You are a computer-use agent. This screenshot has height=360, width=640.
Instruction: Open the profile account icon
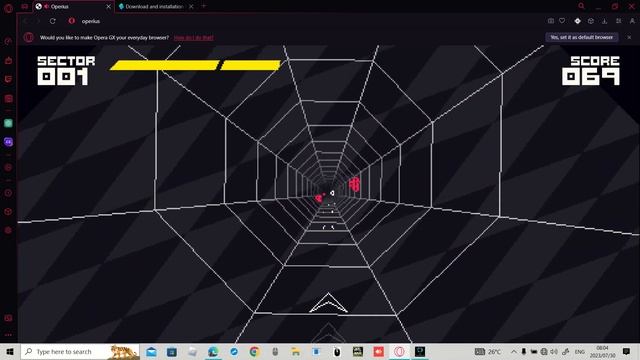tap(632, 21)
